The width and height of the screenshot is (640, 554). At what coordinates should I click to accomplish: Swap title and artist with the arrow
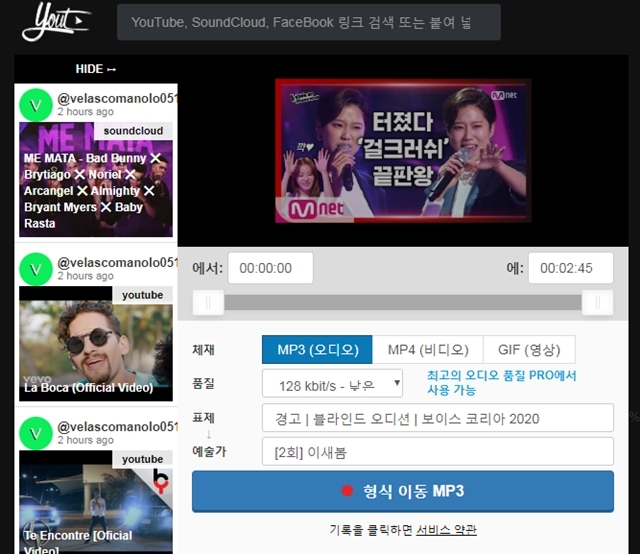(x=209, y=434)
